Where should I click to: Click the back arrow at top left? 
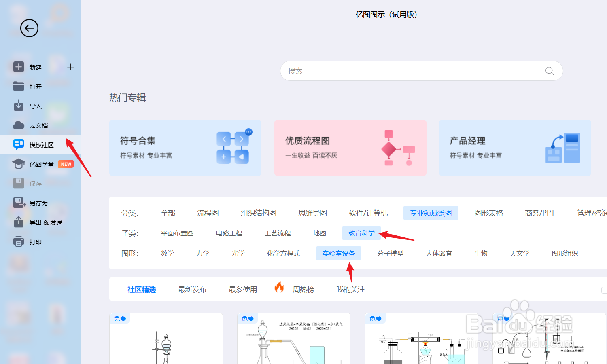[x=29, y=28]
